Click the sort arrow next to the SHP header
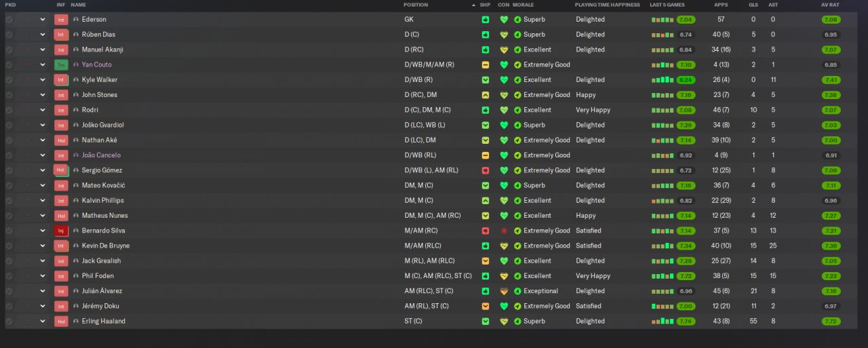The height and width of the screenshot is (348, 868). (x=474, y=5)
